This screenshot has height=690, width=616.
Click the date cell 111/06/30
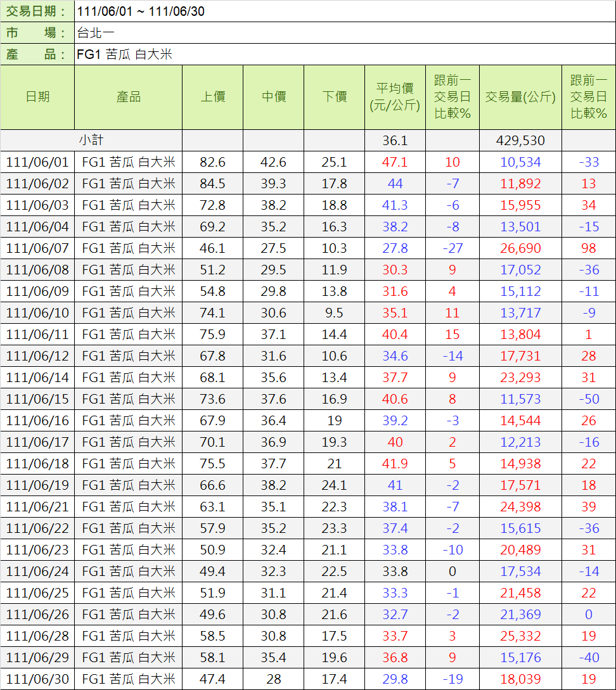click(37, 679)
